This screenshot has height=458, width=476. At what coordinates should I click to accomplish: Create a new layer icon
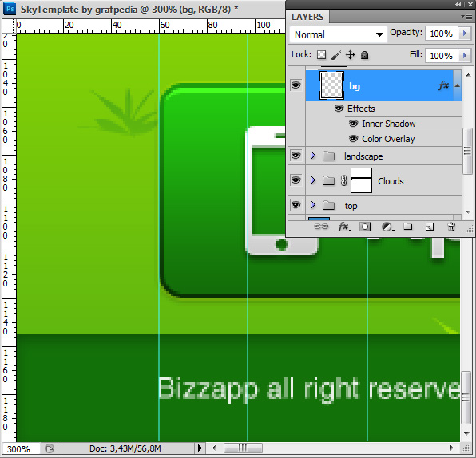tap(429, 227)
